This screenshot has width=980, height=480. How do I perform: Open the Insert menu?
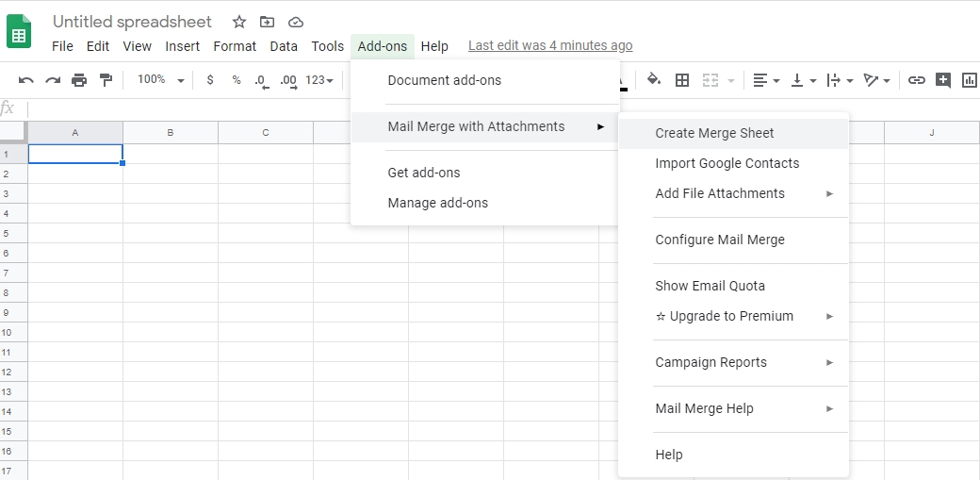183,46
